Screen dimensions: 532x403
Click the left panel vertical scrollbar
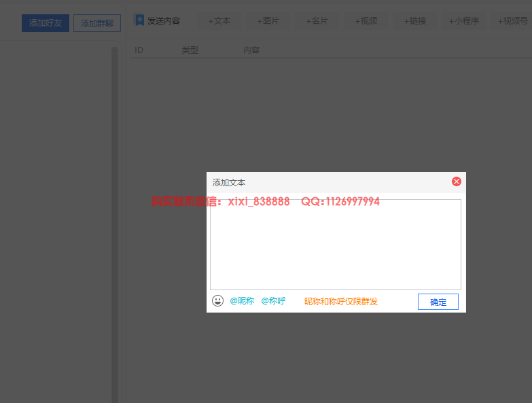[115, 224]
